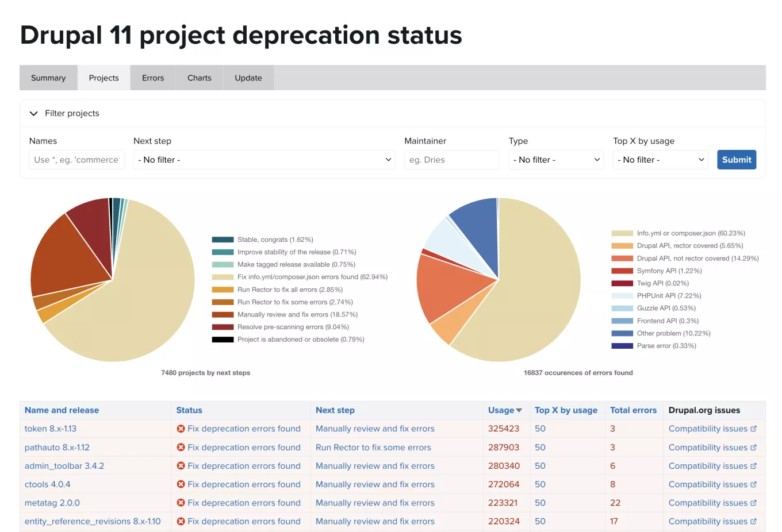Click Stable, congrats legend color swatch
Image resolution: width=782 pixels, height=532 pixels.
click(223, 240)
